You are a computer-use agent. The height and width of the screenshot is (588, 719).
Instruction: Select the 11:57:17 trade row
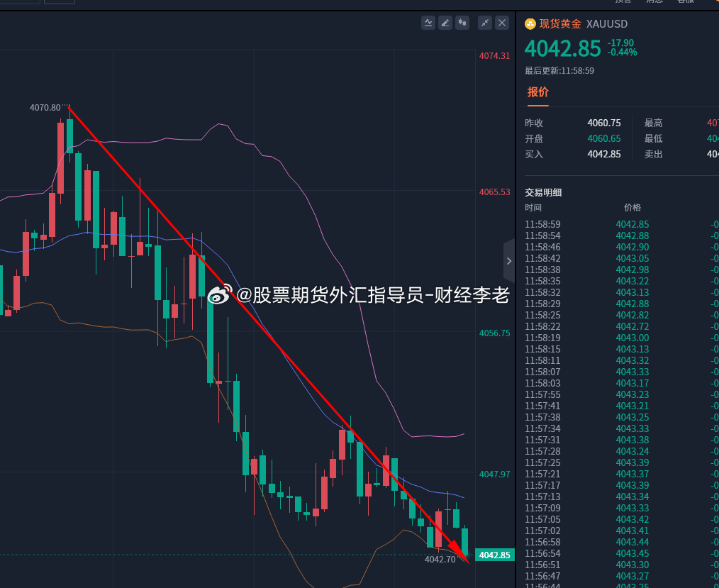622,485
